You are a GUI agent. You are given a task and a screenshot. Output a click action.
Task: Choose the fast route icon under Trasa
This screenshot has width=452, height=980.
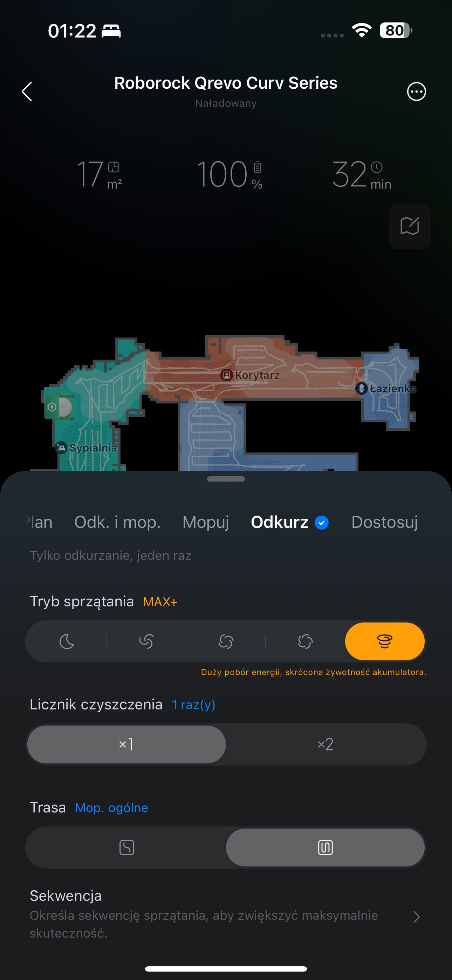point(127,847)
